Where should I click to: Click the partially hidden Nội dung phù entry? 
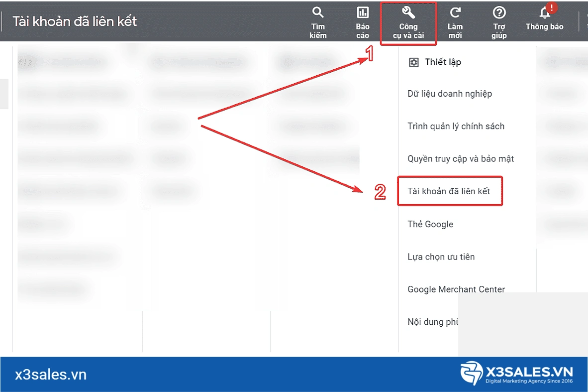pyautogui.click(x=433, y=322)
